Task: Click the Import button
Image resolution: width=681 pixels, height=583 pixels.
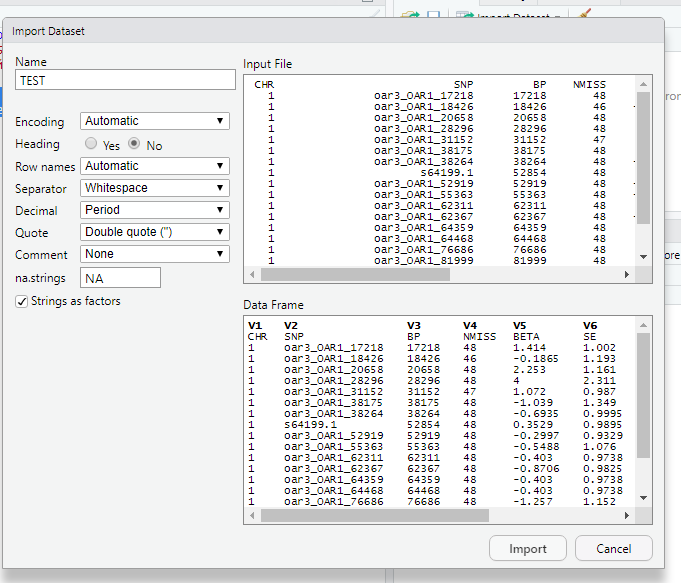Action: (528, 549)
